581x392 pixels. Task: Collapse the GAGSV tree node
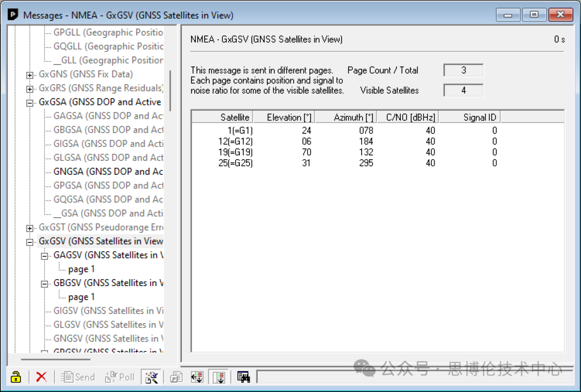pos(45,255)
